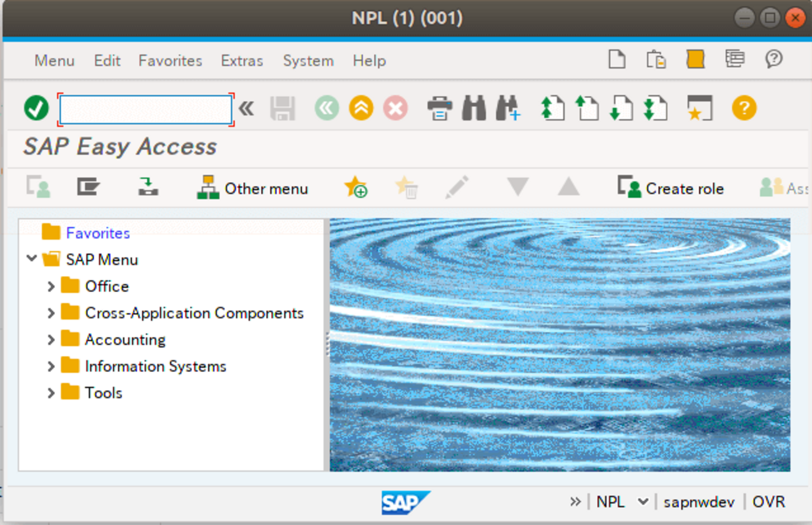
Task: Click the red Cancel X icon
Action: click(x=395, y=109)
